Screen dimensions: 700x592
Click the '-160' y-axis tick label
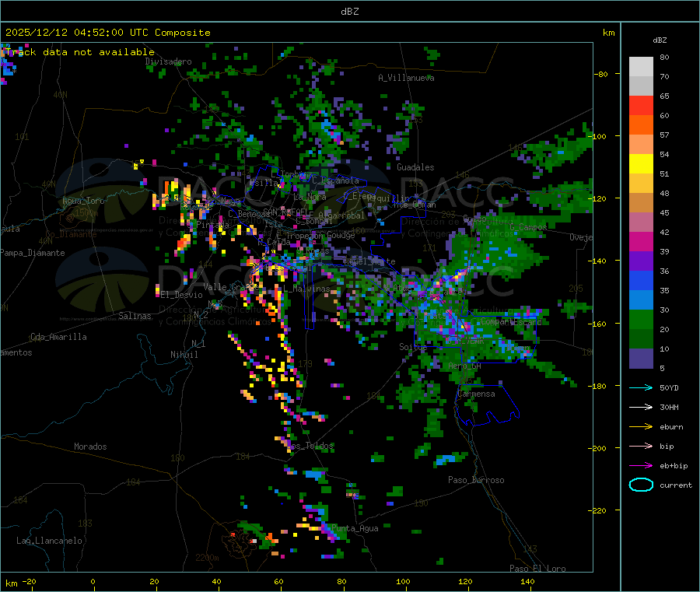[x=598, y=324]
